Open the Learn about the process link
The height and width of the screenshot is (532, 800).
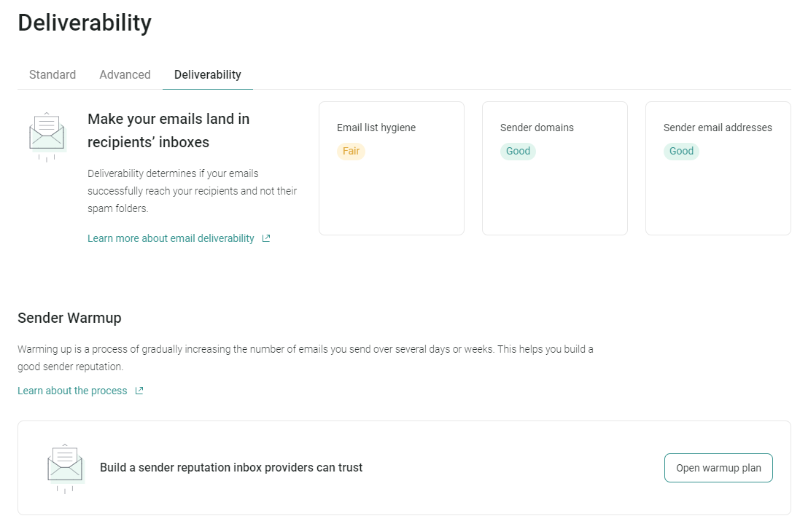(72, 391)
